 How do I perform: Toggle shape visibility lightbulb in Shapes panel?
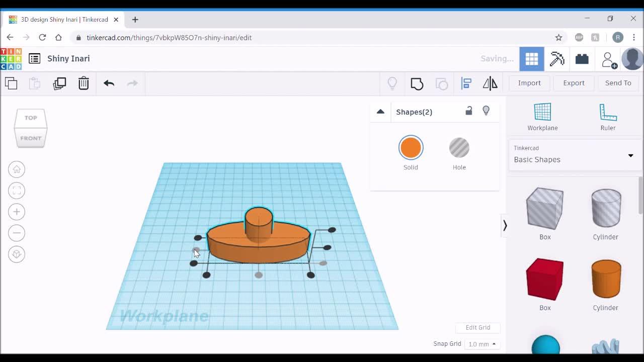486,111
